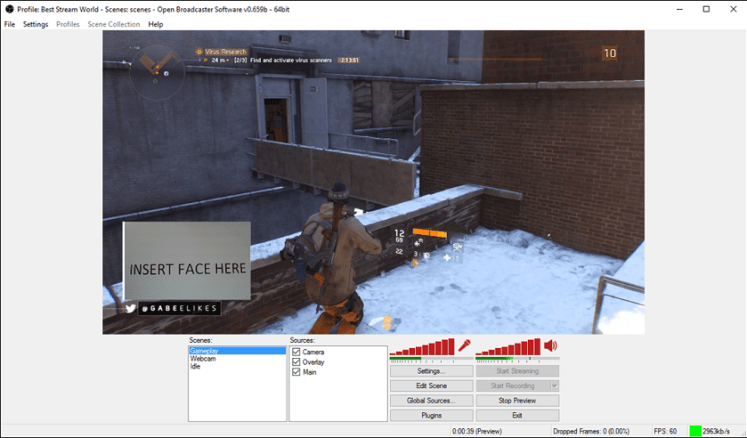The image size is (747, 438).
Task: Open the Profiles menu
Action: click(68, 24)
